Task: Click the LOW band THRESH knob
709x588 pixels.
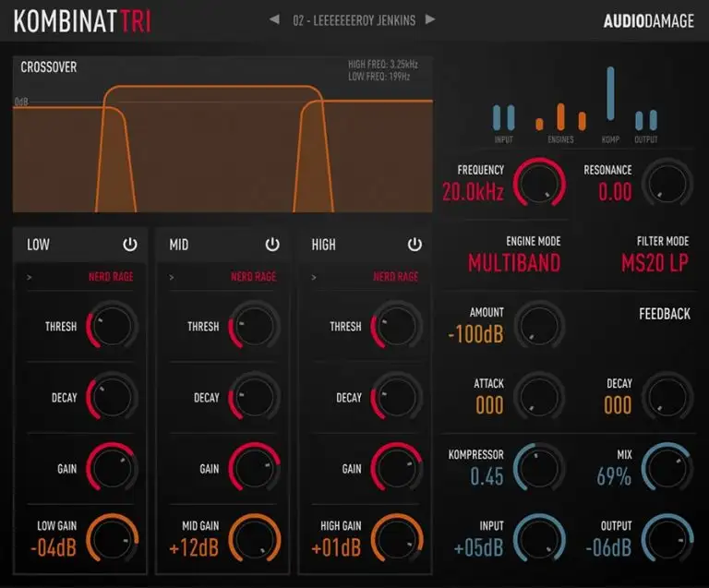Action: tap(112, 326)
